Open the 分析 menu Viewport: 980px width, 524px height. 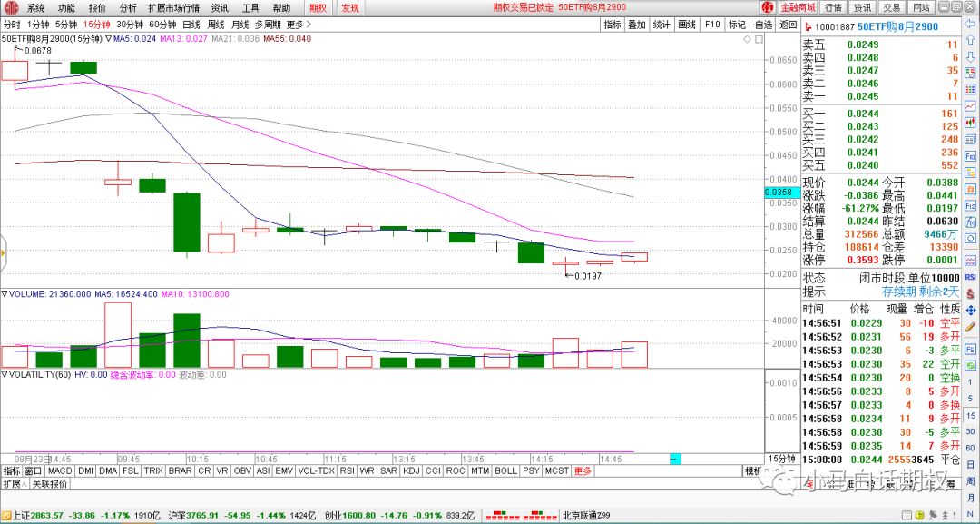[x=128, y=8]
